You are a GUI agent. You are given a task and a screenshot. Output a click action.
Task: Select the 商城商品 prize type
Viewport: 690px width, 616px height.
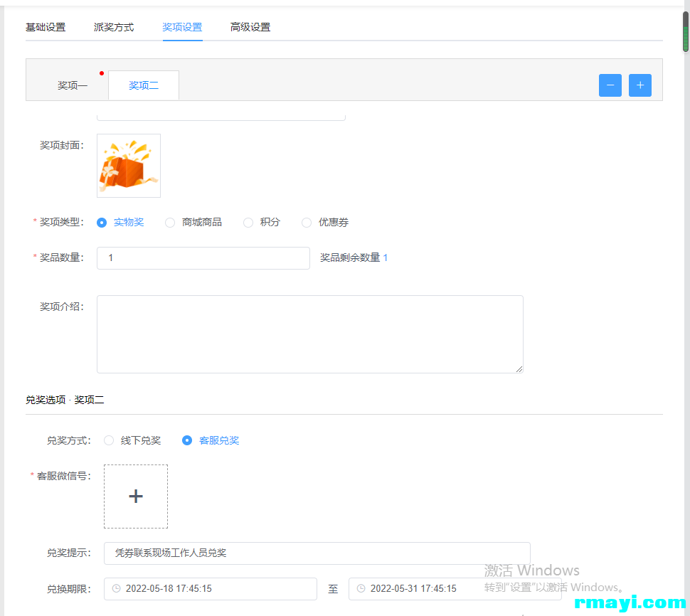(170, 223)
